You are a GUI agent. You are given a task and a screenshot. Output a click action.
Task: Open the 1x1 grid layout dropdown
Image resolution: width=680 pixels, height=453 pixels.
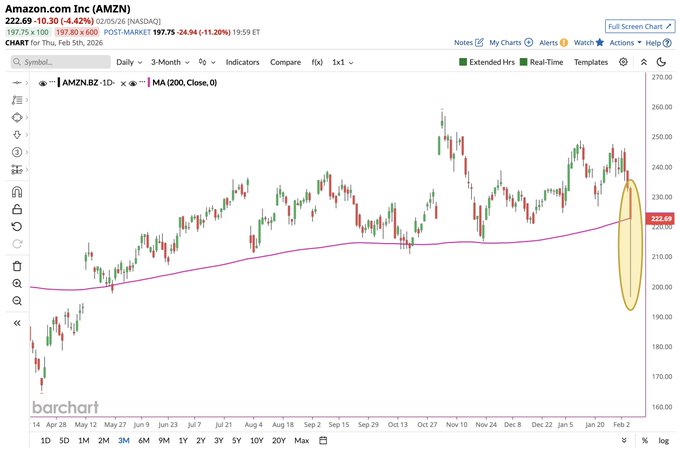click(x=343, y=62)
